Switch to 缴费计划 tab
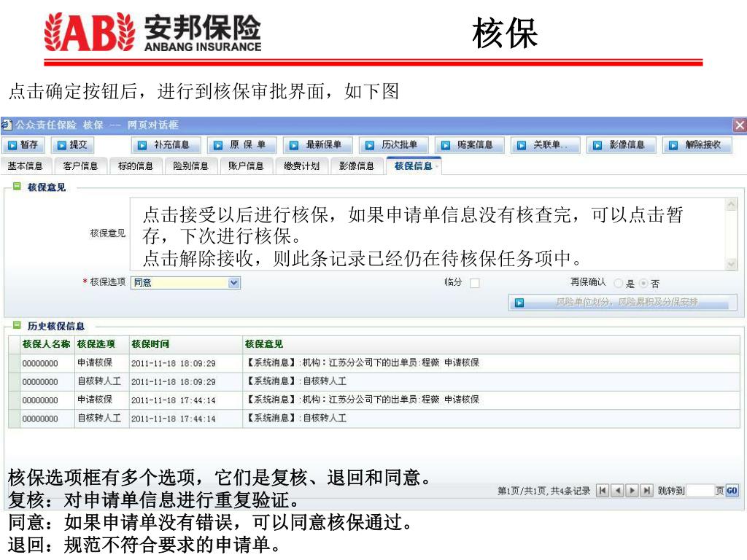This screenshot has width=747, height=560. click(x=301, y=166)
